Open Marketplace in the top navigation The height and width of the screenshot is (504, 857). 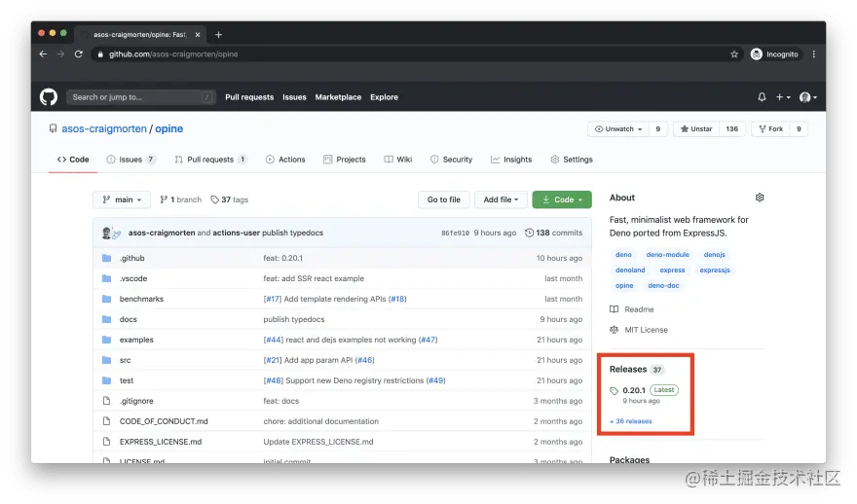(338, 97)
